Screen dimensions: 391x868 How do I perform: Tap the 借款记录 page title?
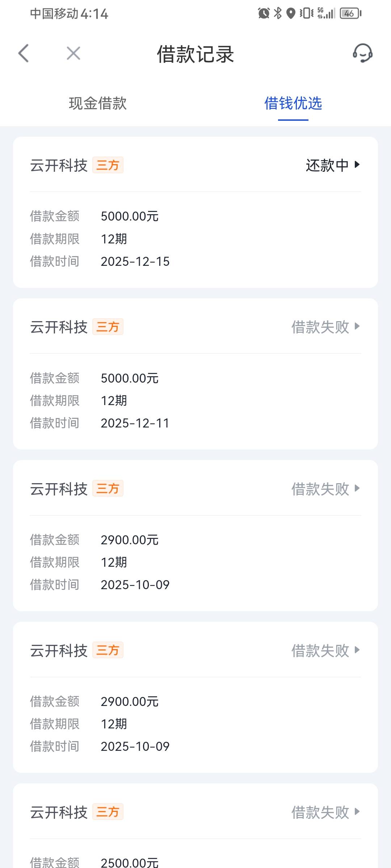point(195,54)
